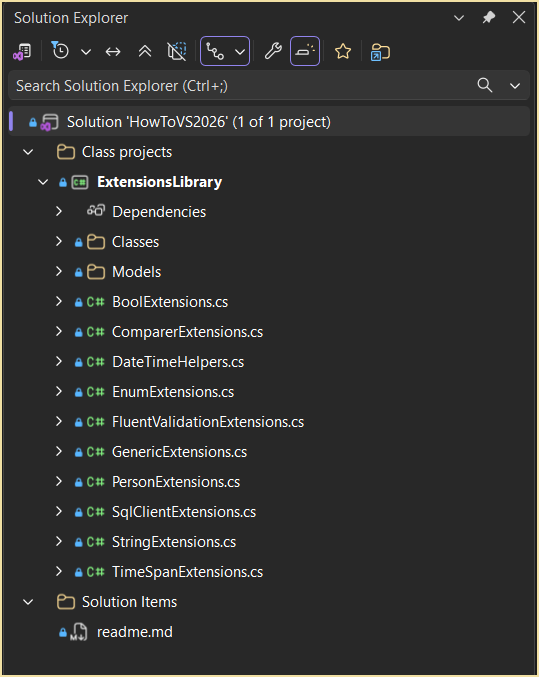
Task: Click the Search Solution Explorer field
Action: click(x=242, y=85)
